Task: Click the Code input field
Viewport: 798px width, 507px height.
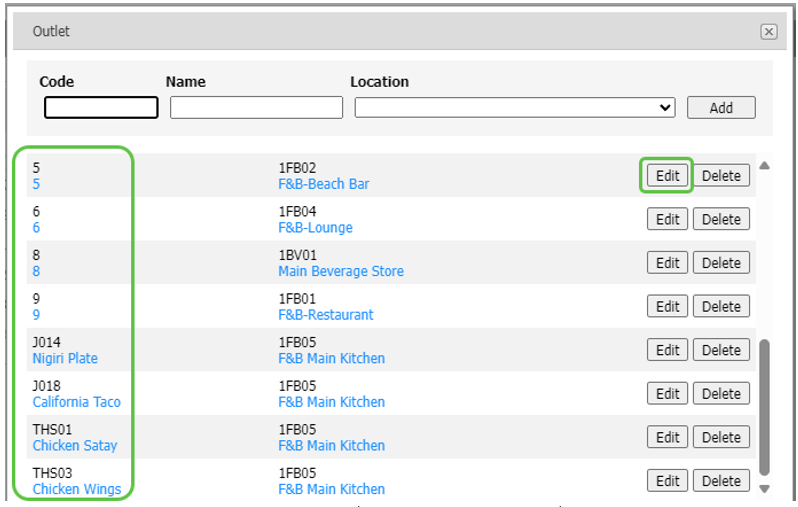Action: click(101, 108)
